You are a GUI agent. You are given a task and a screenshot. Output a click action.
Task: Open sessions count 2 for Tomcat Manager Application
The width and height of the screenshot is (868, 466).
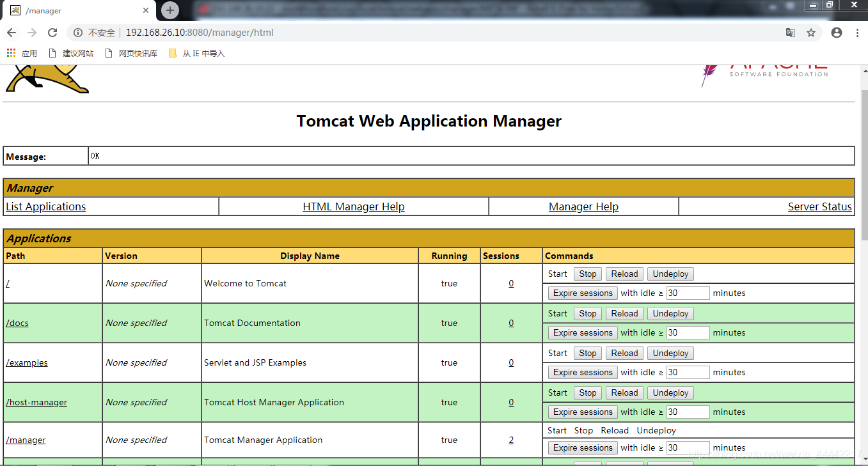click(x=511, y=440)
